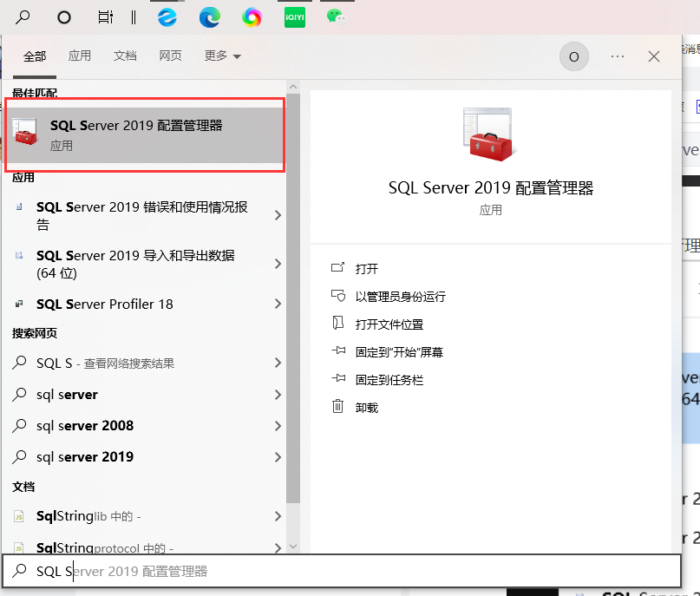The width and height of the screenshot is (700, 596).
Task: Launch Microsoft Edge from taskbar
Action: 209,17
